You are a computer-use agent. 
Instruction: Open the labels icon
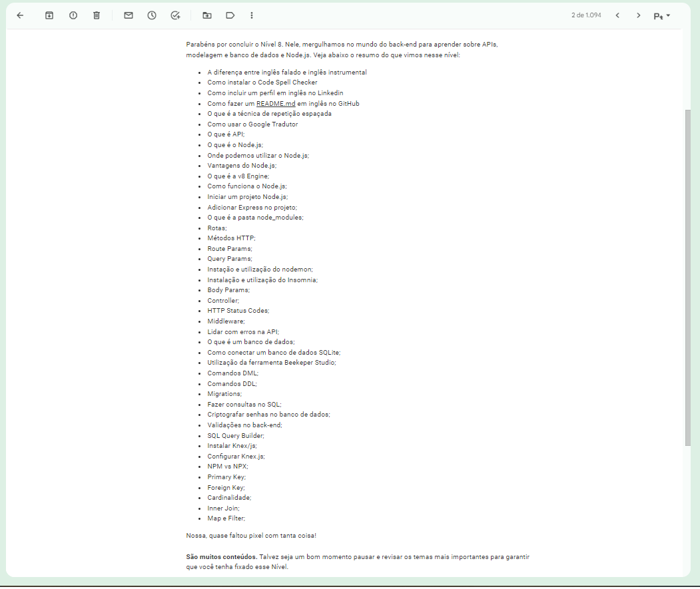pos(230,15)
